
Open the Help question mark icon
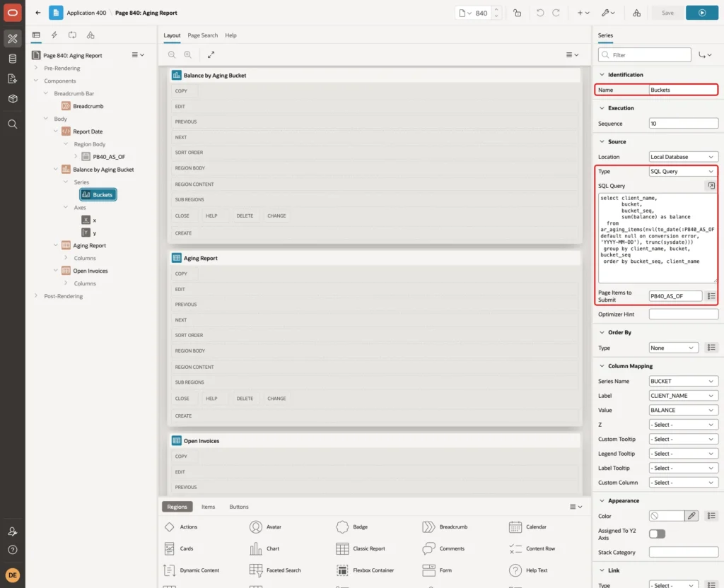[x=13, y=550]
